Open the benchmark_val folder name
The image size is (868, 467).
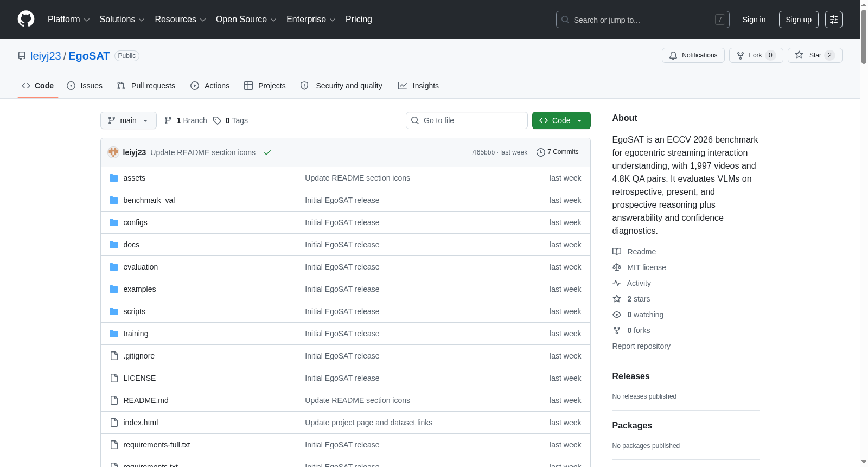point(149,200)
